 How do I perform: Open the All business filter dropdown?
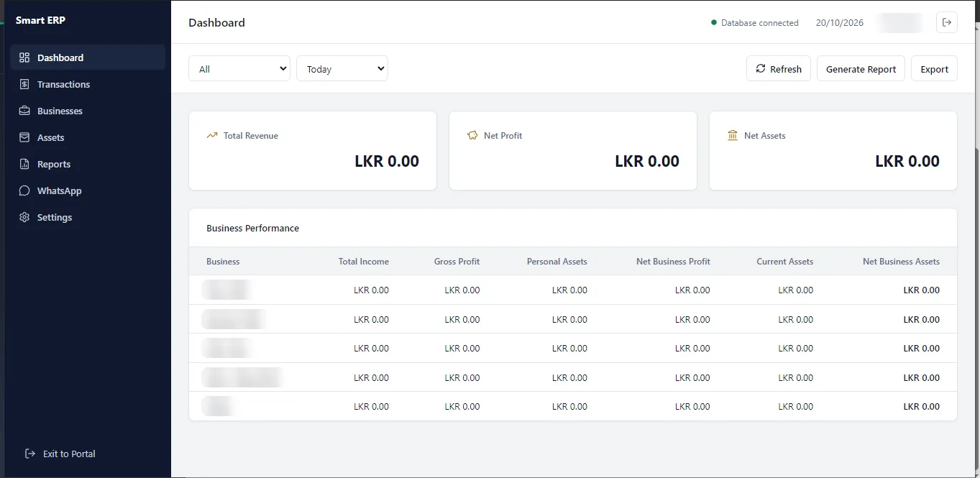pos(239,69)
